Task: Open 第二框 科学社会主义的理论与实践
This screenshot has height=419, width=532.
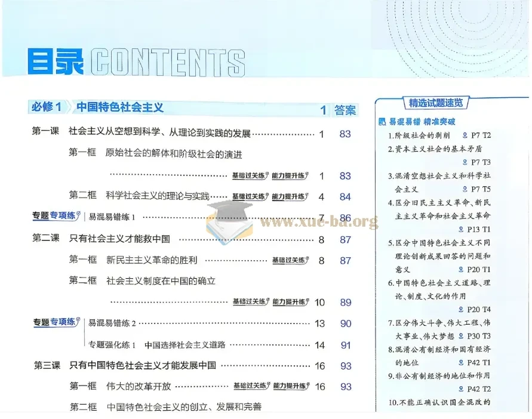Action: [140, 195]
